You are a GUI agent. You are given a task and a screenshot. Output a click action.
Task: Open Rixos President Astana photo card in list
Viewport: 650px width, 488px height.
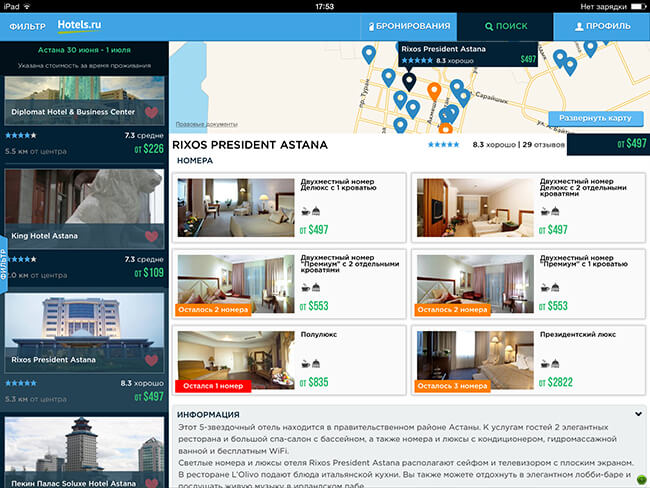coord(84,333)
